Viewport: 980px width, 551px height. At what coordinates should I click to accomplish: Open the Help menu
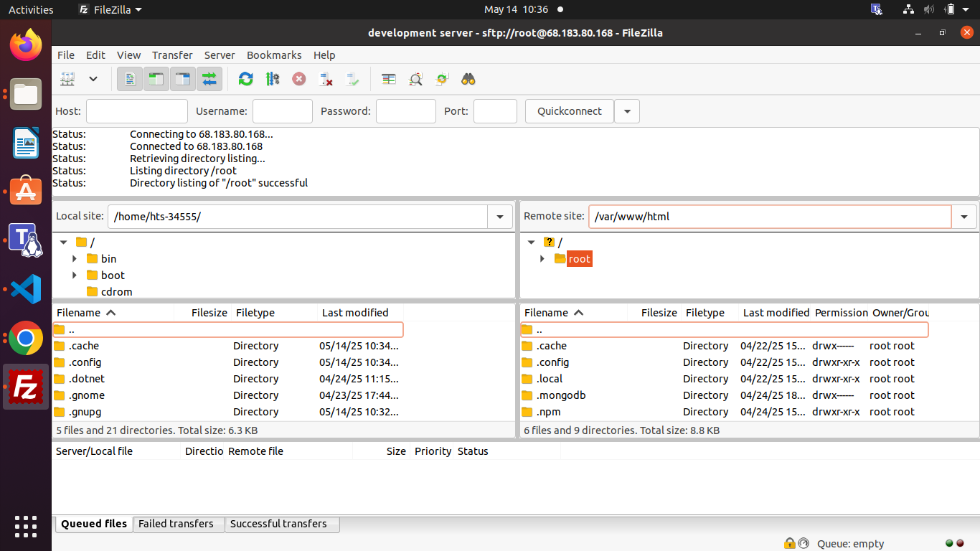[x=324, y=55]
